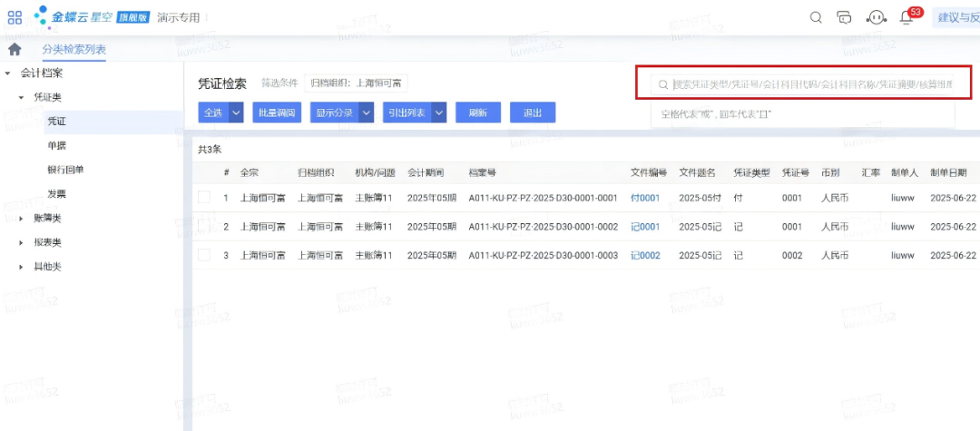
Task: Open the app grid menu icon
Action: [x=15, y=17]
